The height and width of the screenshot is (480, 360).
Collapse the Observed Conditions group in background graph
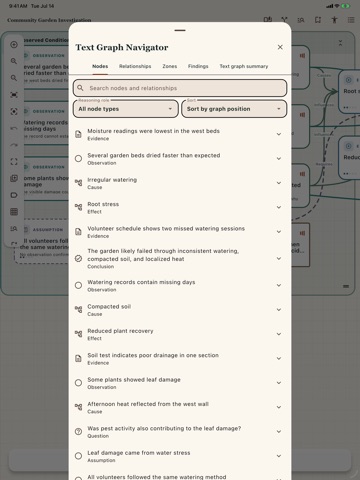(340, 43)
